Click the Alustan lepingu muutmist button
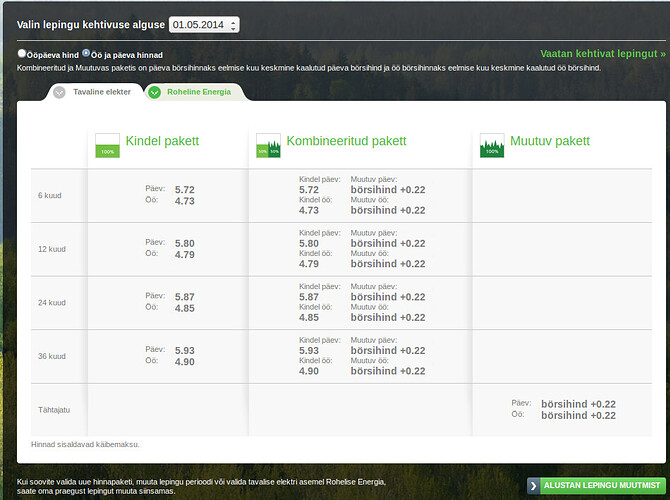The image size is (670, 500). 597,485
